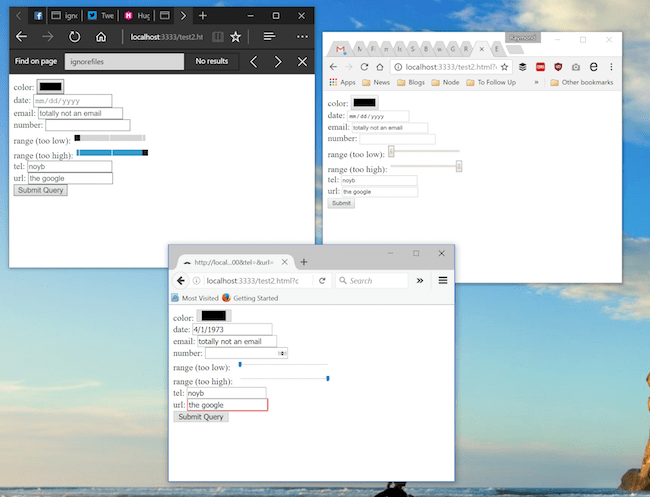Bookmark this page with Chrome star
The image size is (650, 497).
pyautogui.click(x=504, y=67)
